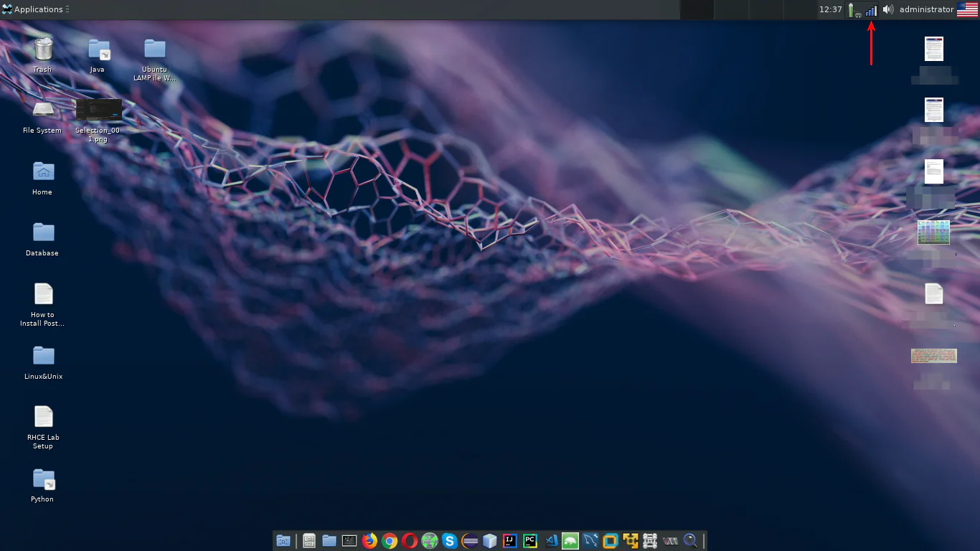Launch IntelliJ IDEA from the dock
Screen dimensions: 980x551
[x=510, y=541]
